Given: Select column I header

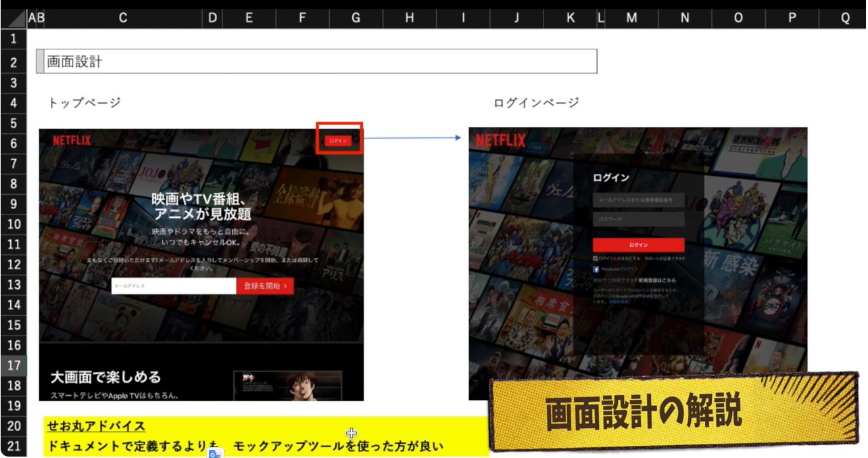Looking at the screenshot, I should [x=463, y=19].
